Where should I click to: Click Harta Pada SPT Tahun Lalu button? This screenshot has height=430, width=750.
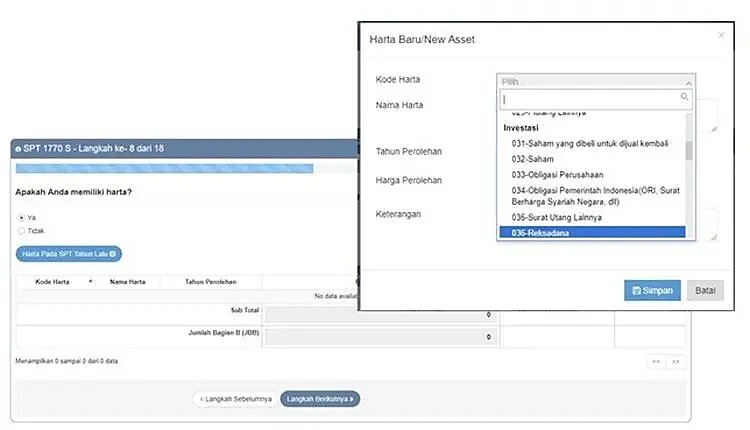coord(69,254)
